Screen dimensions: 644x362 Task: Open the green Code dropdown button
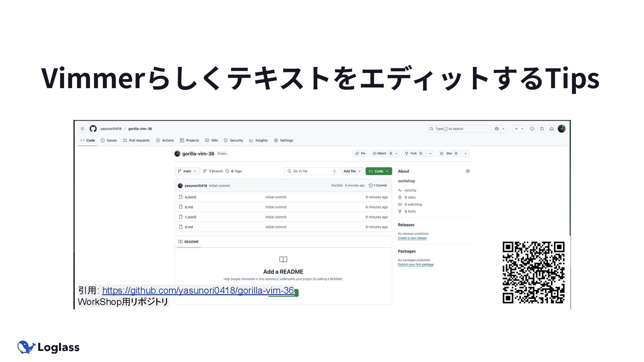click(379, 171)
